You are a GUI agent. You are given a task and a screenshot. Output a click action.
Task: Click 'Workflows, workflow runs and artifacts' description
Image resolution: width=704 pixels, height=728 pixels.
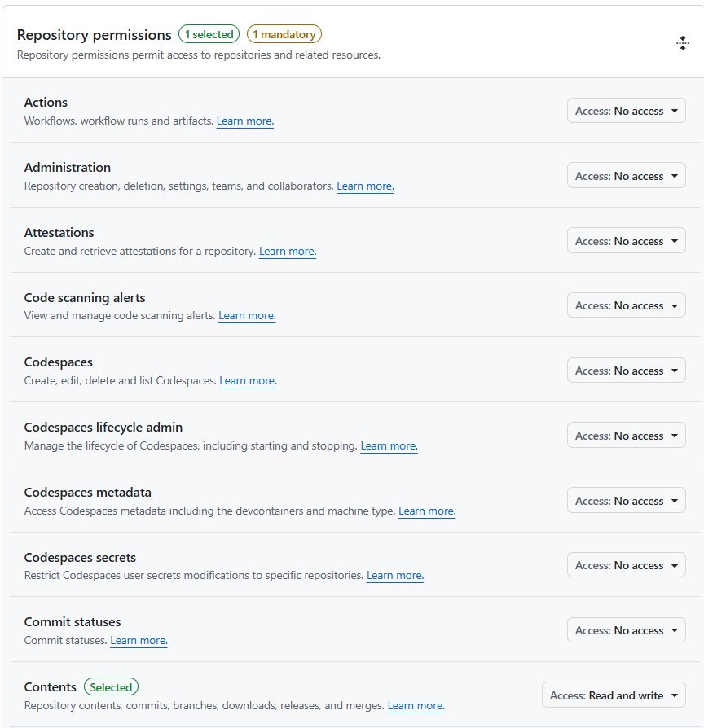[x=118, y=121]
